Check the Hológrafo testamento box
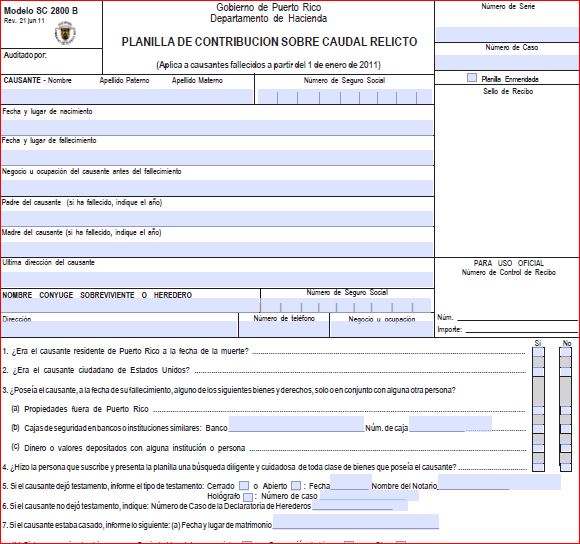 click(x=248, y=497)
